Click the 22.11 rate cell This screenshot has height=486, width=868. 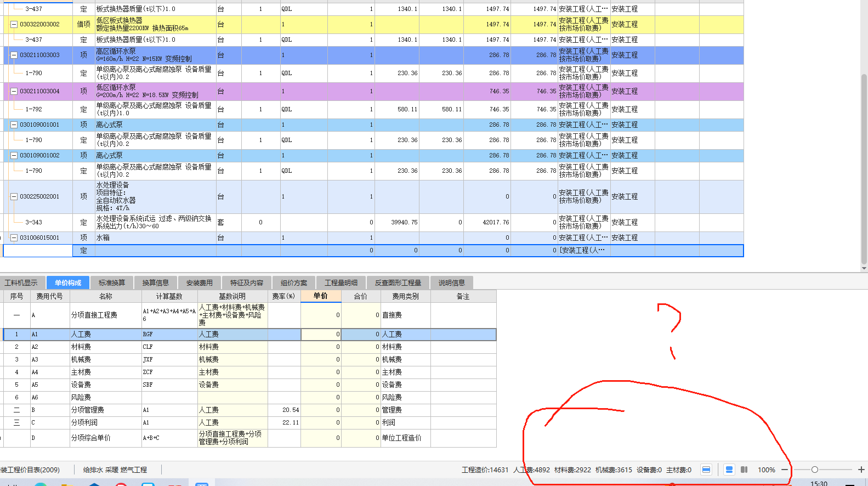point(284,422)
